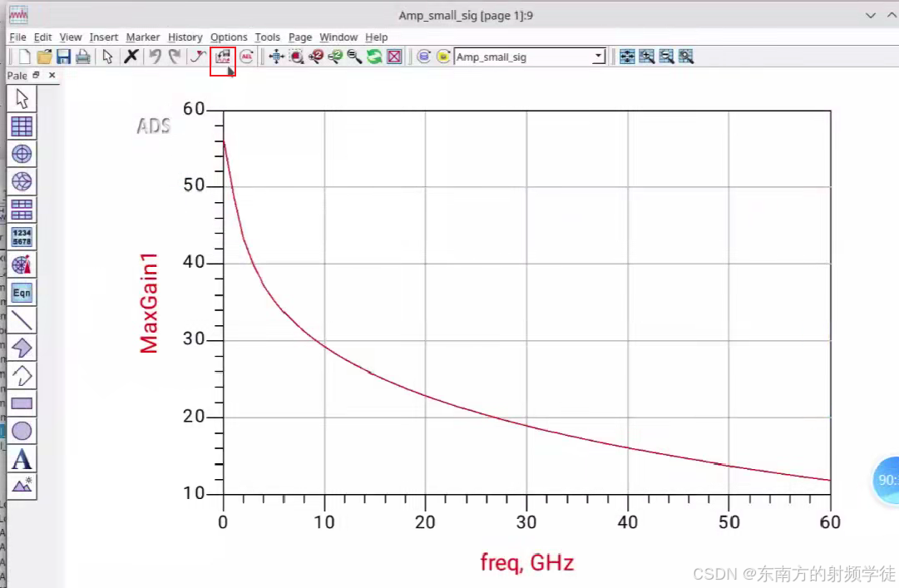Click the page zoom area icon
Screen dimensions: 899x588
pos(686,57)
